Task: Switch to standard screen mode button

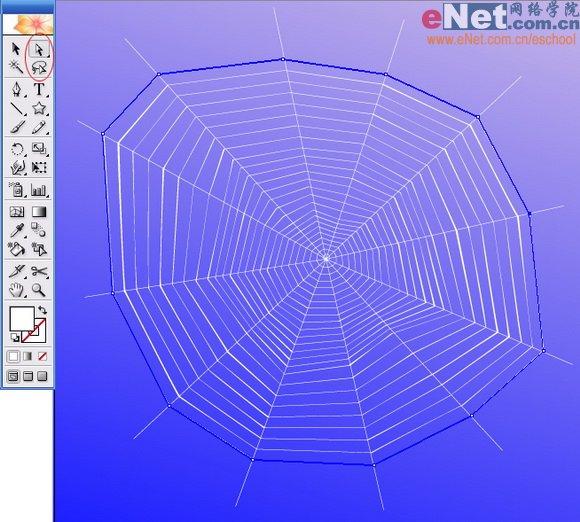Action: (13, 376)
